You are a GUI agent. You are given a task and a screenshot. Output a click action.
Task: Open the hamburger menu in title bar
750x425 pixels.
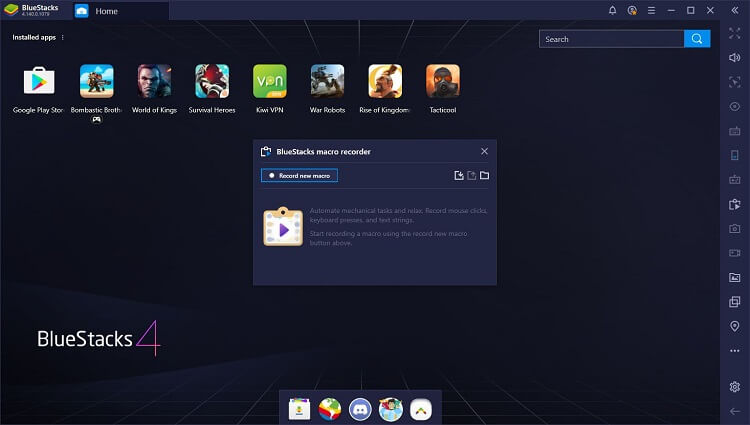tap(651, 10)
